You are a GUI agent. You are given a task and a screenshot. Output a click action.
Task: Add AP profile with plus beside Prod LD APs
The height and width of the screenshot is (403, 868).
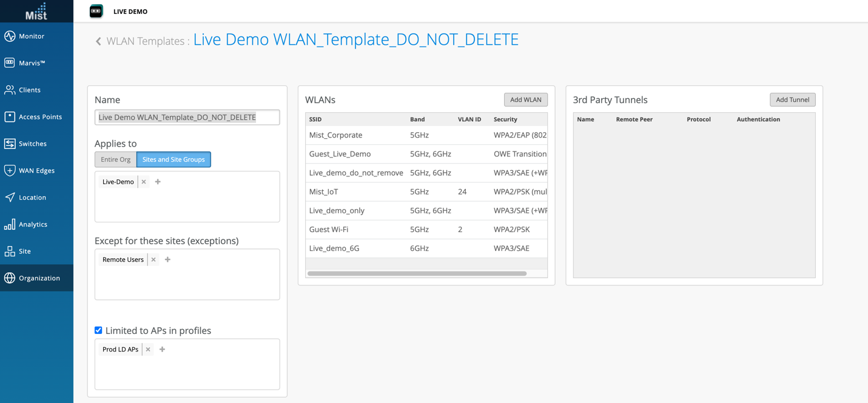(162, 349)
